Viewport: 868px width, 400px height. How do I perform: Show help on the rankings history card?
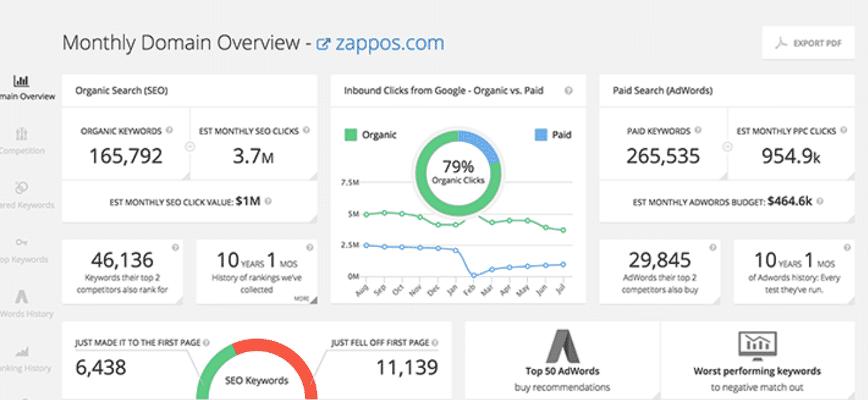310,247
